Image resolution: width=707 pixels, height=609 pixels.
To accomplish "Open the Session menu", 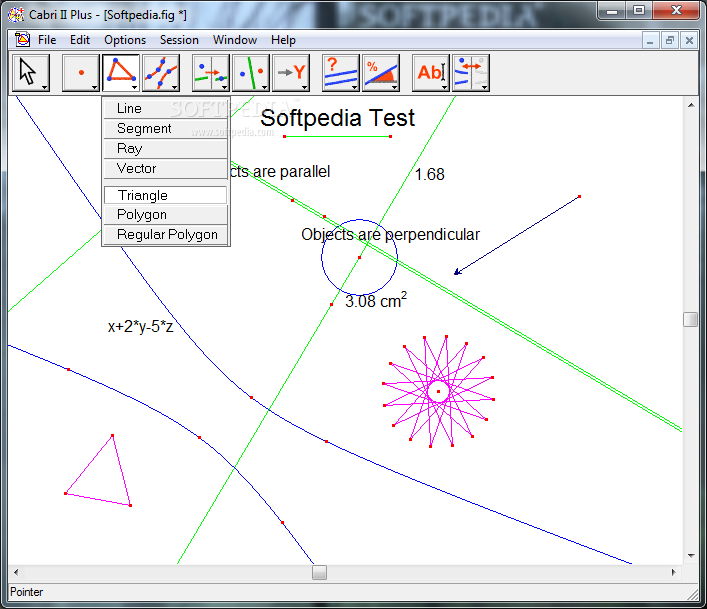I will (179, 40).
